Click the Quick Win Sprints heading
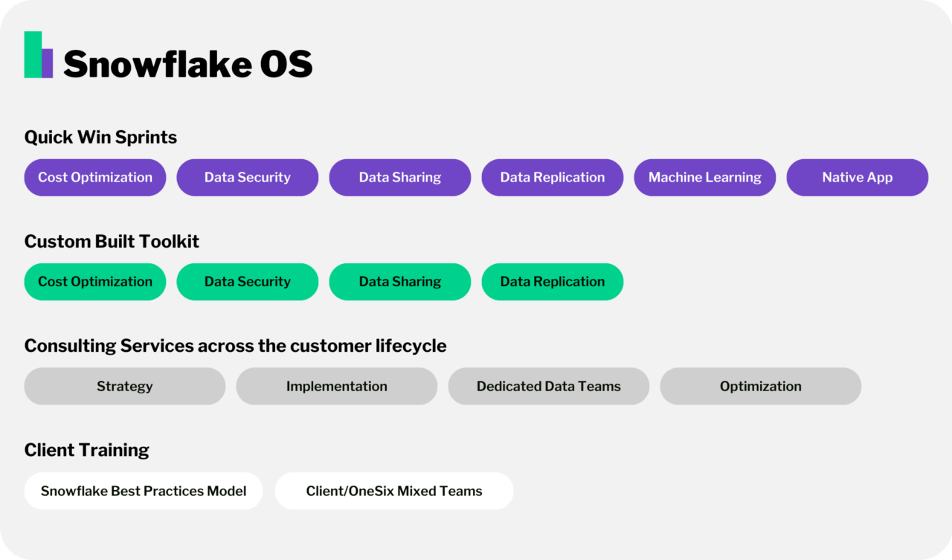 [100, 137]
